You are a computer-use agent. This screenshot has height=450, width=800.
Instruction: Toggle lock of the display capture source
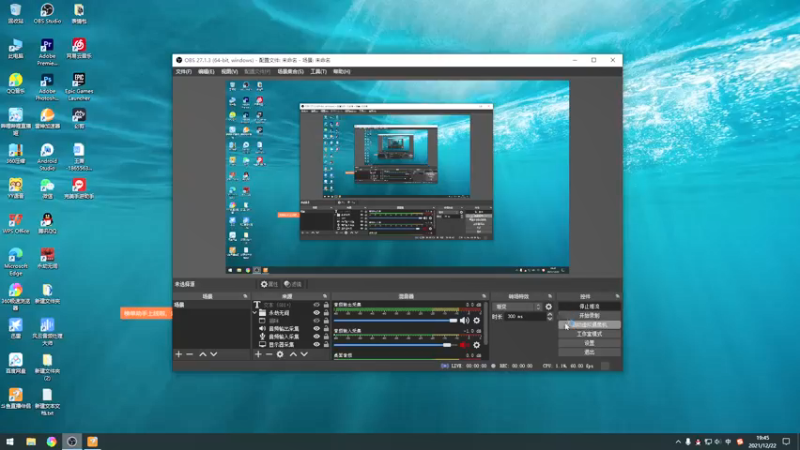pos(326,344)
